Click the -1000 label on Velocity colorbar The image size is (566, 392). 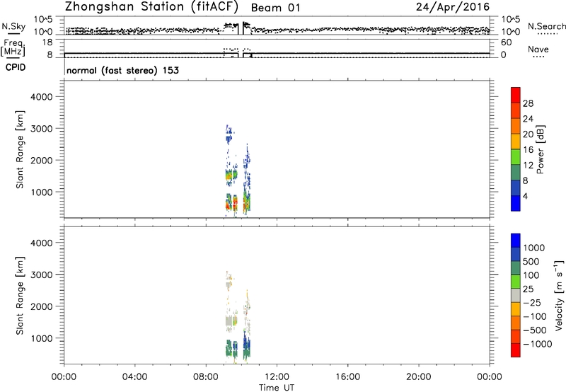click(538, 344)
